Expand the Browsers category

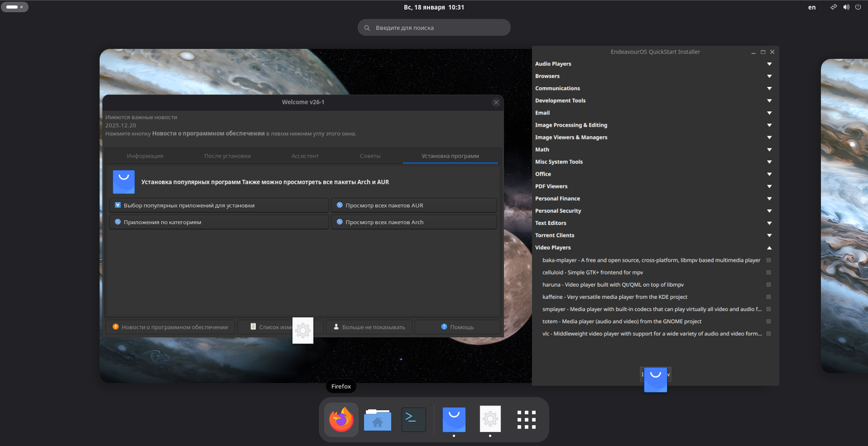click(769, 76)
